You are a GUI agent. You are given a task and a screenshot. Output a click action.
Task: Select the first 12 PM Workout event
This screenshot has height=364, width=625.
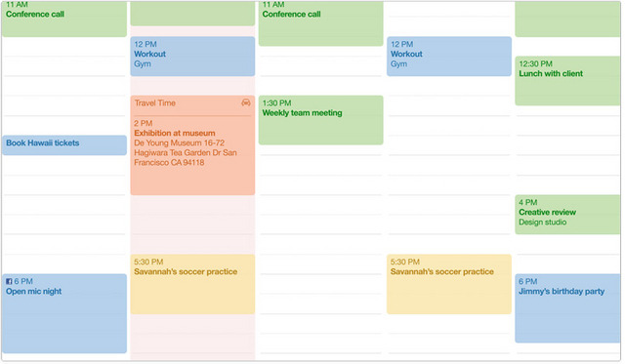(x=192, y=57)
